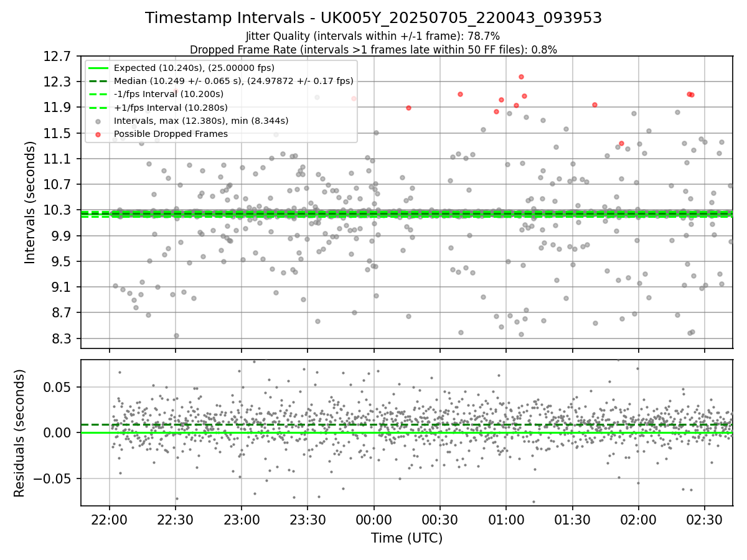Click the x-axis tick label '23:00'

click(242, 518)
